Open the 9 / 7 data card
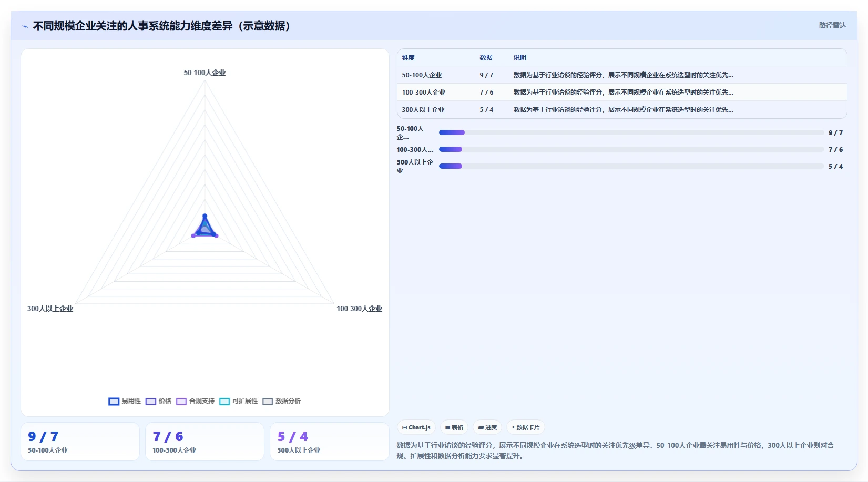Screen dimensions: 868x482 coord(80,442)
